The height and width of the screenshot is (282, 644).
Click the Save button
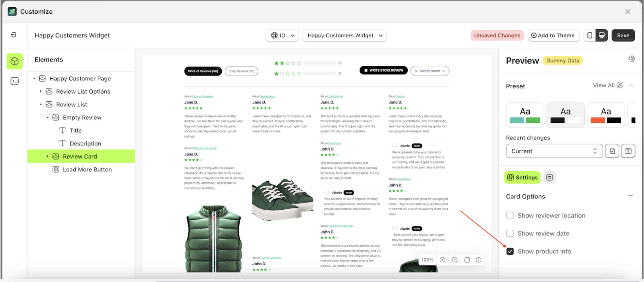point(623,35)
